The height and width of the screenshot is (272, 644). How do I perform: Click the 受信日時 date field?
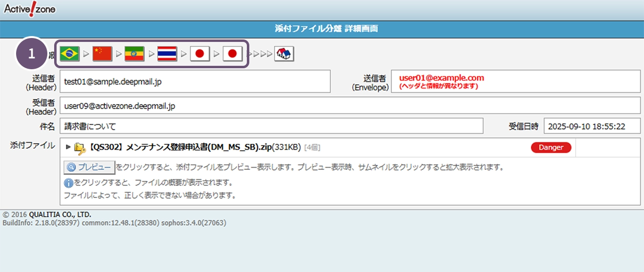pos(591,126)
